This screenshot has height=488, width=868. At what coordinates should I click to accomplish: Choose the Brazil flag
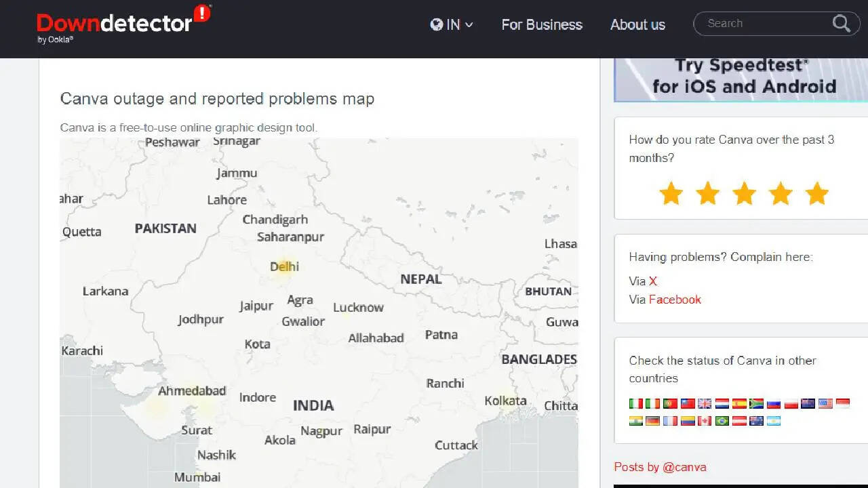click(722, 421)
